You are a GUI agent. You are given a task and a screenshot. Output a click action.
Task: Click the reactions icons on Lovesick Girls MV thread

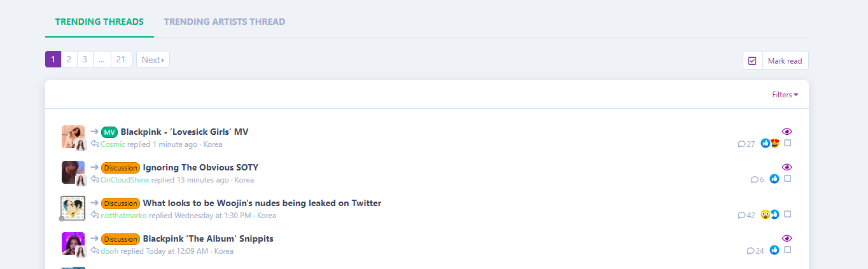(x=770, y=143)
